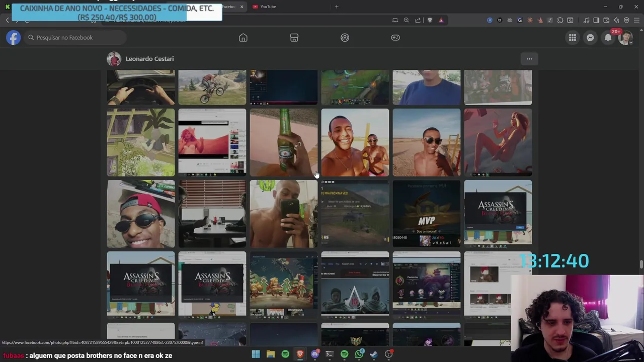Open WhatsApp from the taskbar
This screenshot has width=644, height=362.
pos(359,354)
